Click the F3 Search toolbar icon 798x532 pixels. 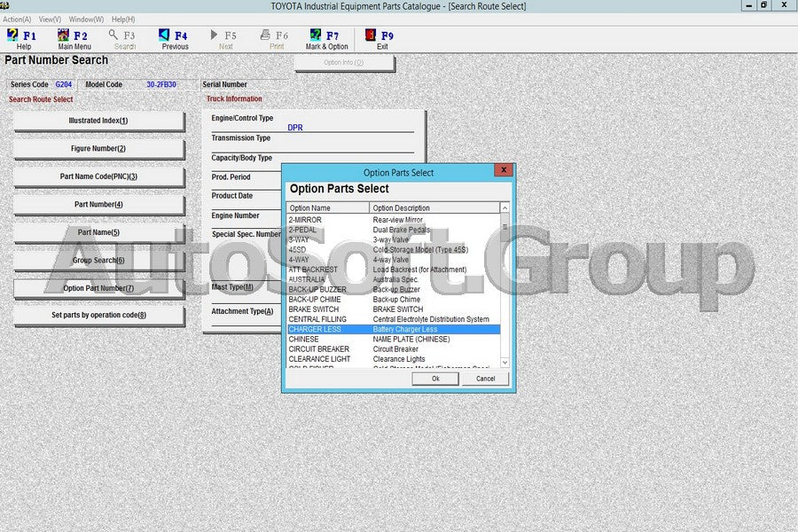coord(124,39)
